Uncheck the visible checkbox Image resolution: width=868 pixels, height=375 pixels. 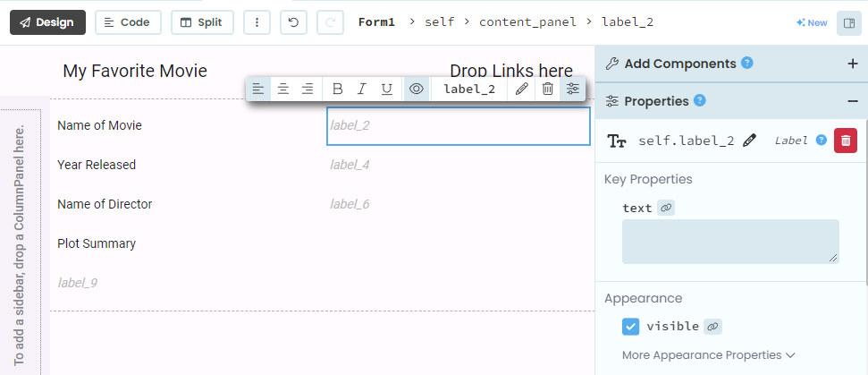[631, 327]
